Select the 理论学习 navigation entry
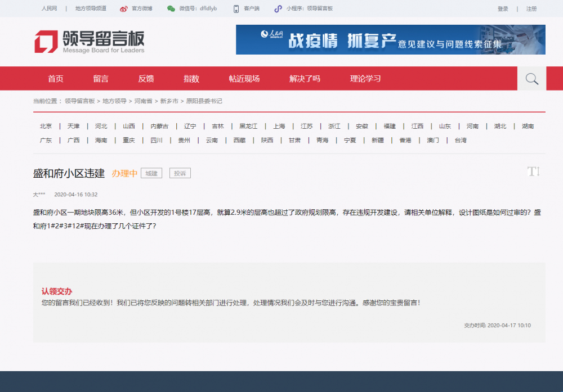Image resolution: width=563 pixels, height=392 pixels. coord(365,79)
